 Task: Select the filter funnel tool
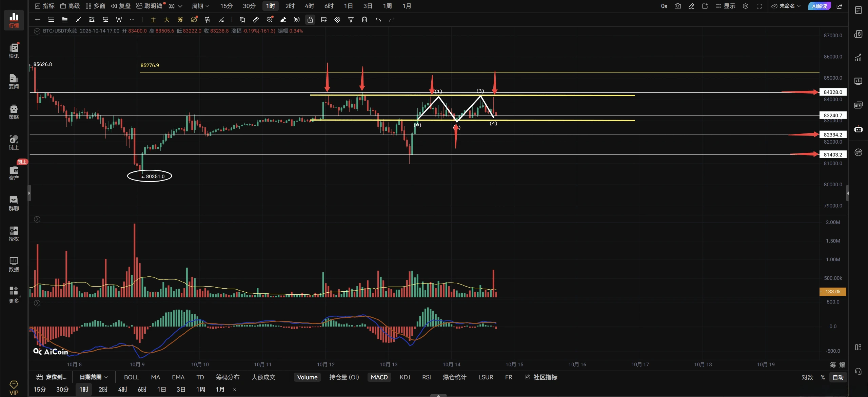click(351, 20)
